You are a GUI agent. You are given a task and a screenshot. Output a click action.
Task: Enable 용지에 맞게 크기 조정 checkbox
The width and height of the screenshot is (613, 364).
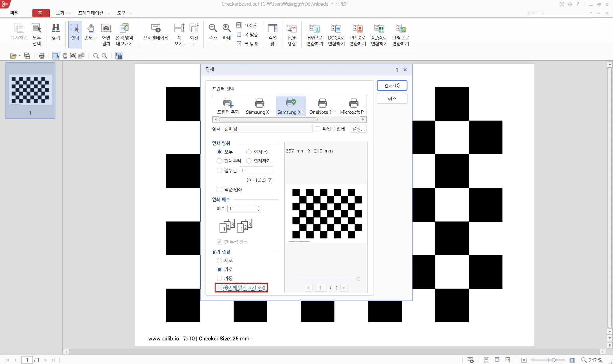click(x=219, y=287)
